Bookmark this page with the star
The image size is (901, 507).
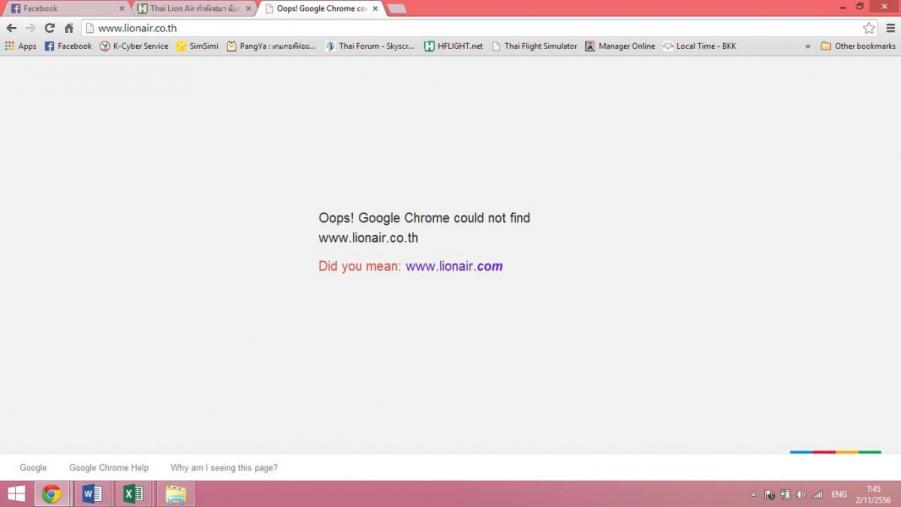(869, 28)
